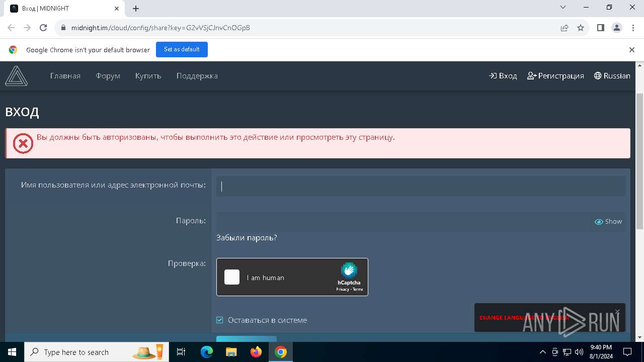Open the Форум menu item
The height and width of the screenshot is (362, 644).
pos(108,76)
